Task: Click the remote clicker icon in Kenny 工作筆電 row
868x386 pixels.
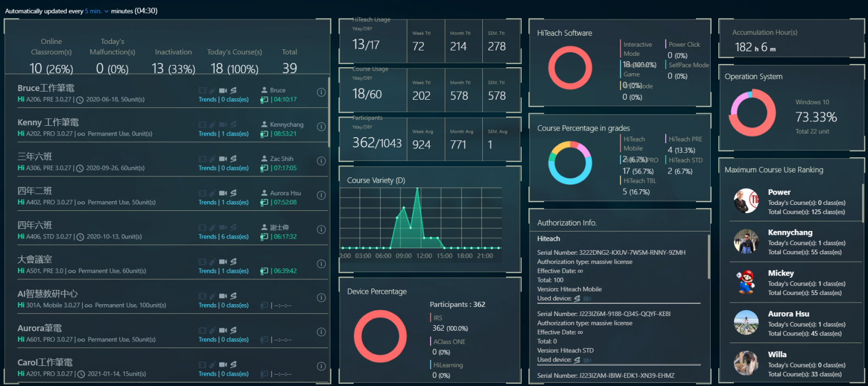Action: click(213, 125)
